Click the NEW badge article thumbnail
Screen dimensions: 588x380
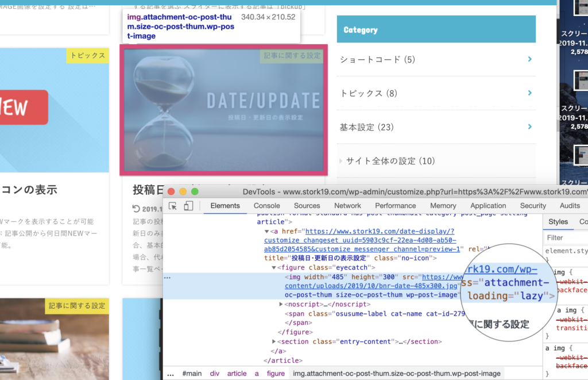point(55,110)
